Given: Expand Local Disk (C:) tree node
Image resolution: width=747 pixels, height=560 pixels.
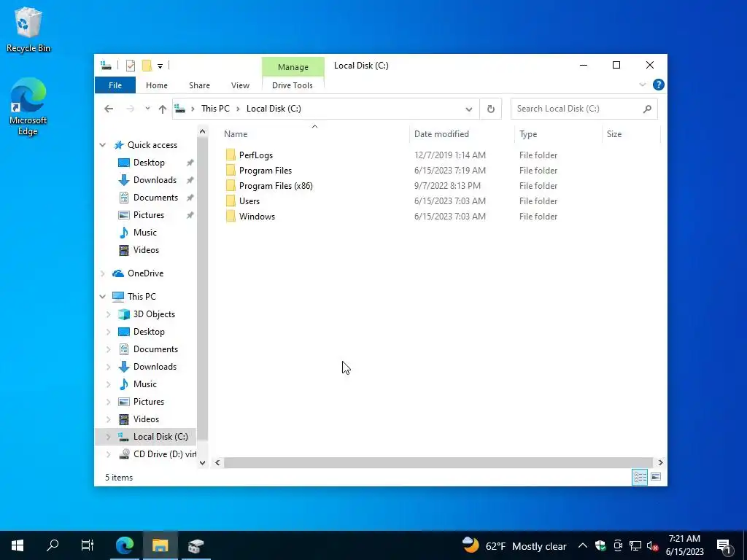Looking at the screenshot, I should click(108, 437).
